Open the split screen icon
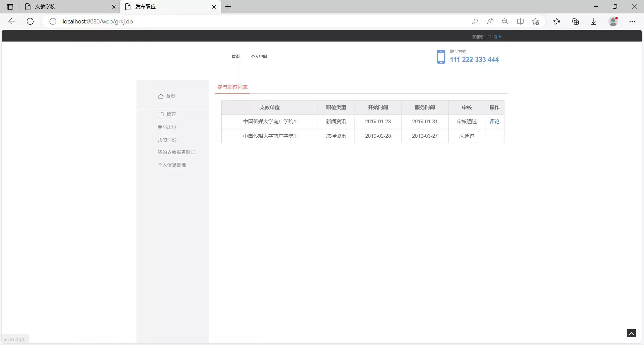 [520, 21]
